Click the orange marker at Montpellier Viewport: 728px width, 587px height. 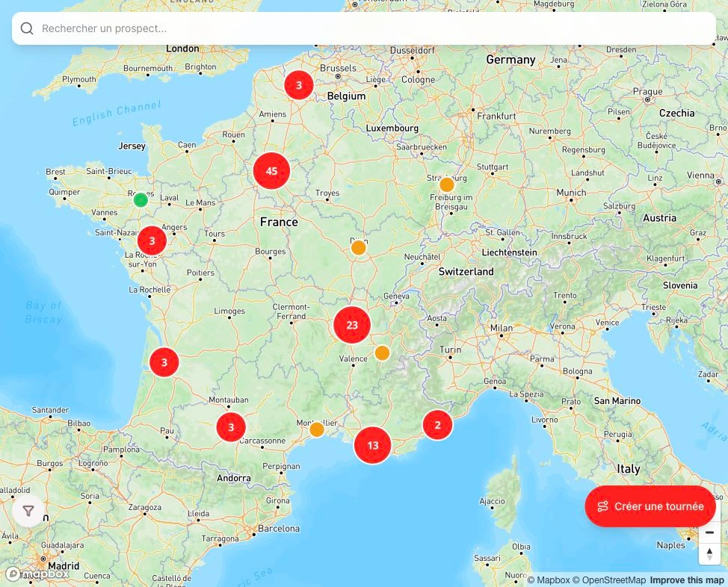click(x=317, y=429)
